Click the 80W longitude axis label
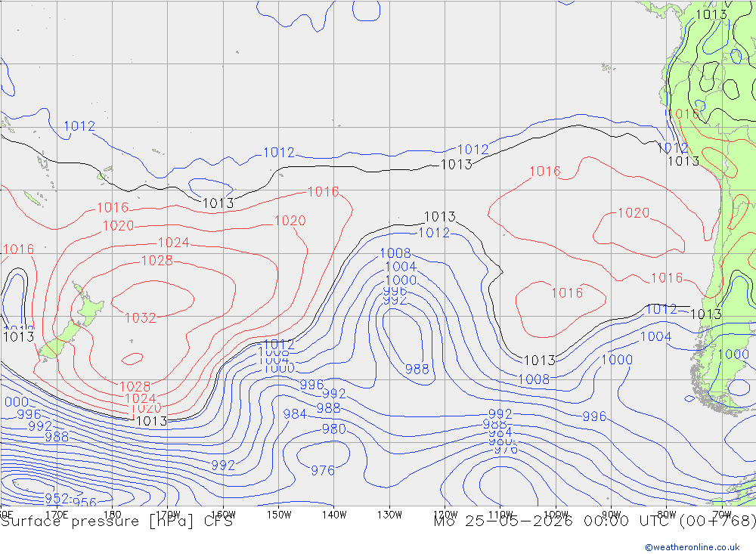Image resolution: width=756 pixels, height=554 pixels. coord(667,515)
